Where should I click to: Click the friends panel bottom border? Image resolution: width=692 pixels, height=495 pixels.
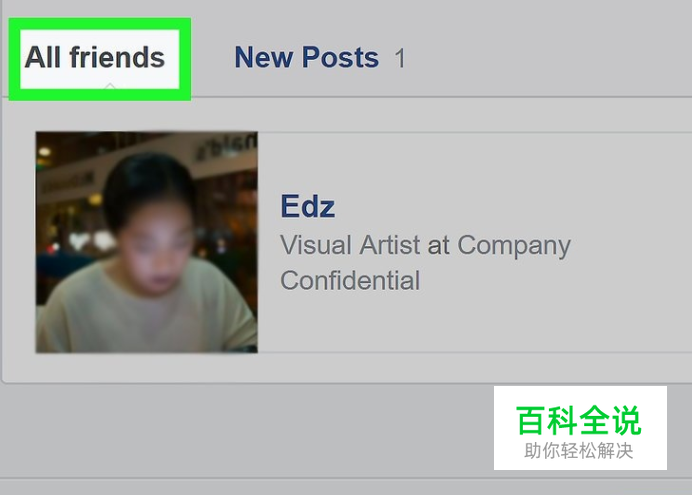[x=346, y=383]
